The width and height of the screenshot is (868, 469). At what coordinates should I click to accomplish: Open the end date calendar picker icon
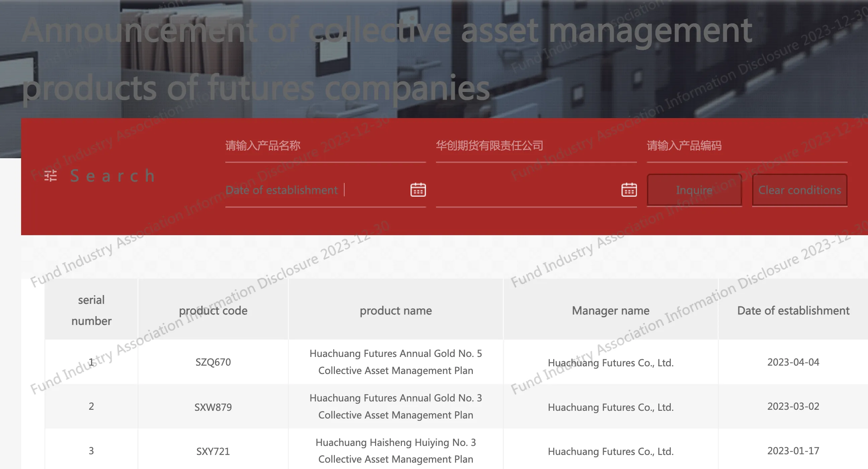click(x=629, y=190)
